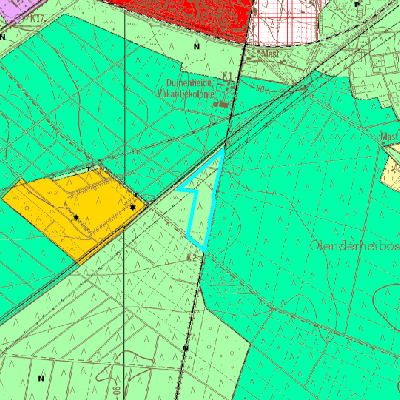Click the left black star marker in orange zone
This screenshot has width=400, height=400.
[76, 217]
